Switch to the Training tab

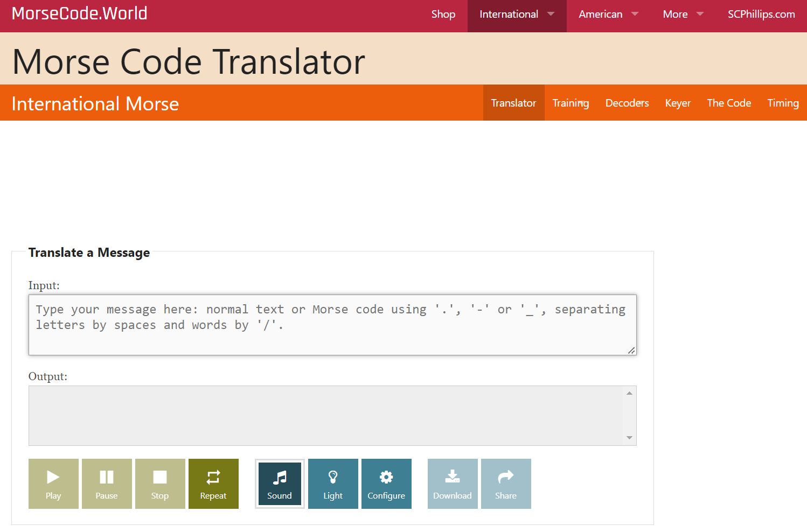pos(571,103)
